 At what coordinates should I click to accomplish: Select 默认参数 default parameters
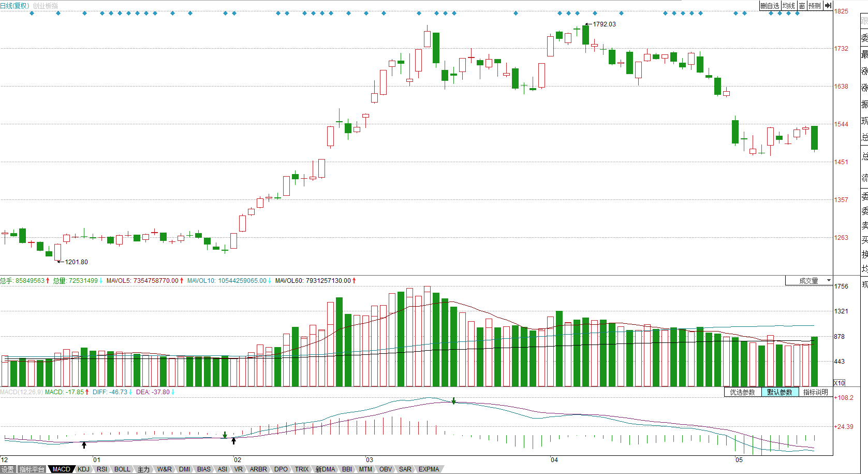tap(780, 392)
